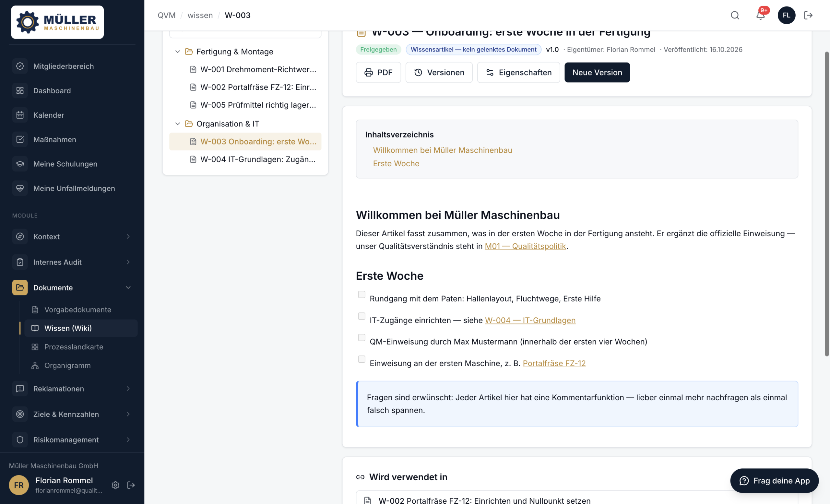830x504 pixels.
Task: Open the Kalender page
Action: click(x=72, y=115)
